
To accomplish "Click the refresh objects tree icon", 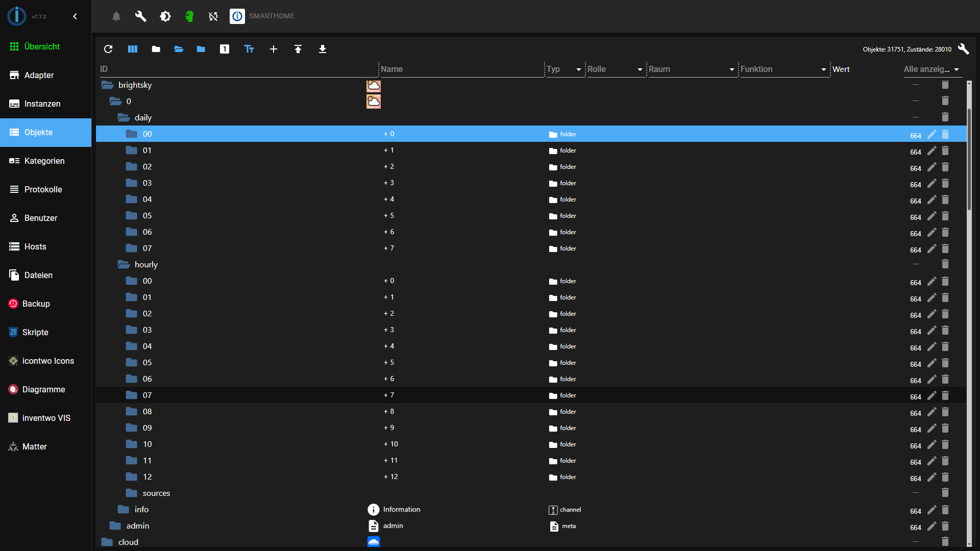I will point(108,49).
